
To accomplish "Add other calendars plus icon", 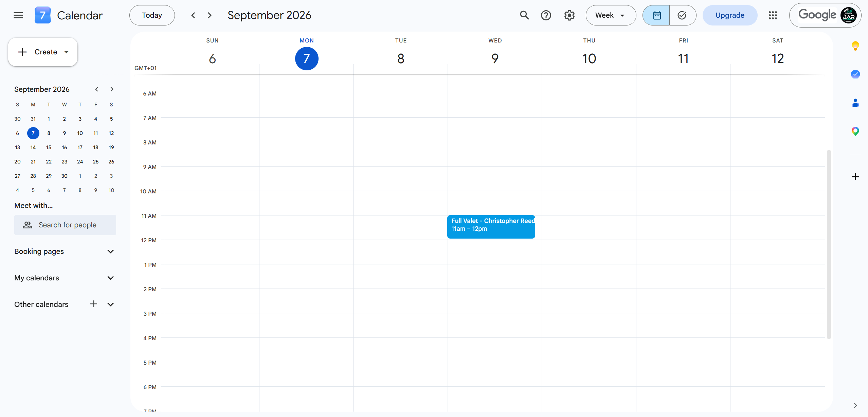I will [x=94, y=304].
